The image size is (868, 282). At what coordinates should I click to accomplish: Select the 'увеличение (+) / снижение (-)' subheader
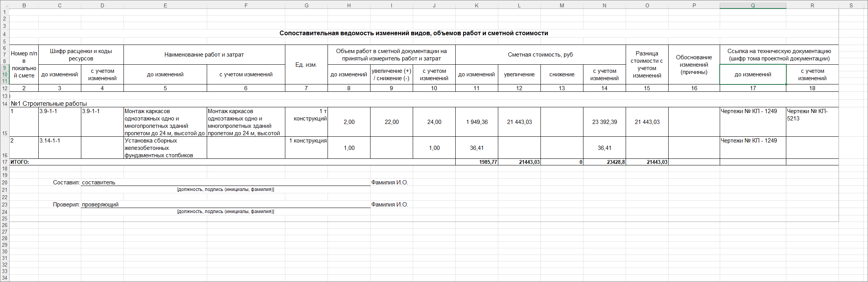point(391,74)
